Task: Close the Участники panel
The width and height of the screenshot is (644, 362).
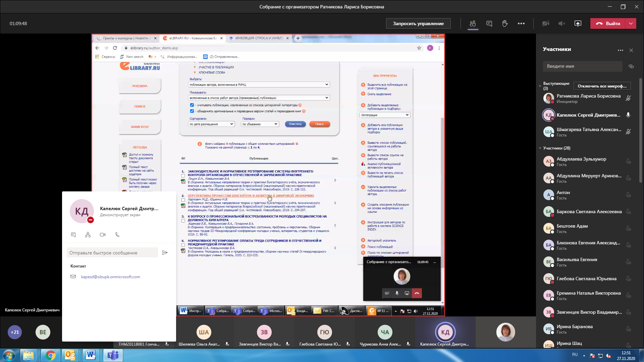Action: pyautogui.click(x=631, y=50)
